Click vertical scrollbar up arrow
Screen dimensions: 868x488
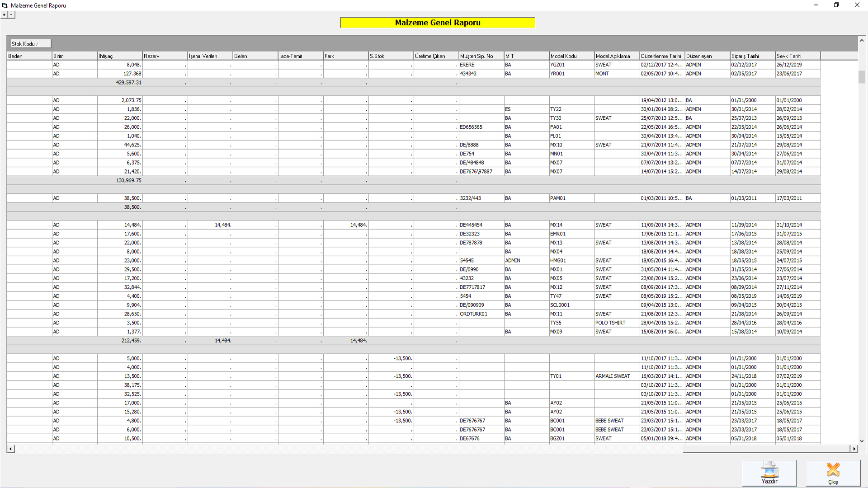click(862, 41)
